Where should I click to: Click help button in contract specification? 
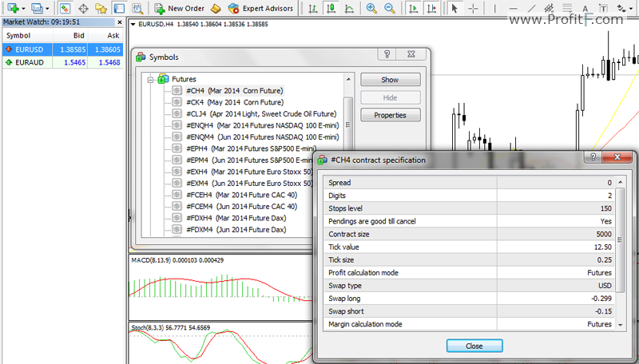coord(593,156)
